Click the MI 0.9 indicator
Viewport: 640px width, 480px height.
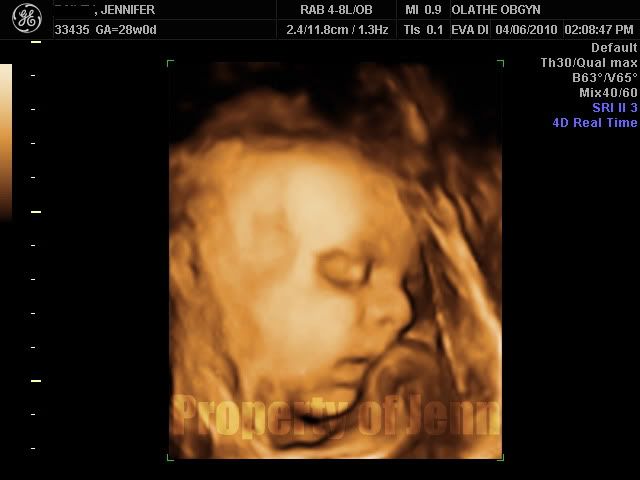(x=424, y=10)
